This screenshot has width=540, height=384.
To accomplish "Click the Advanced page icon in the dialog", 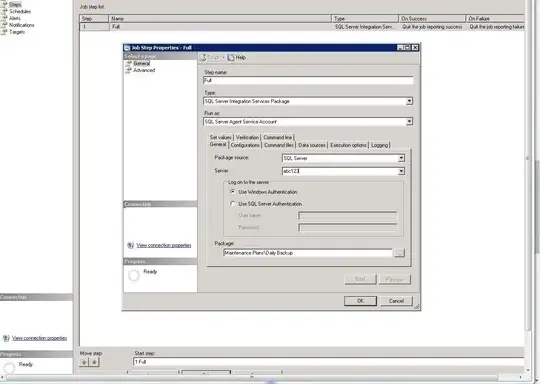I will coord(129,70).
